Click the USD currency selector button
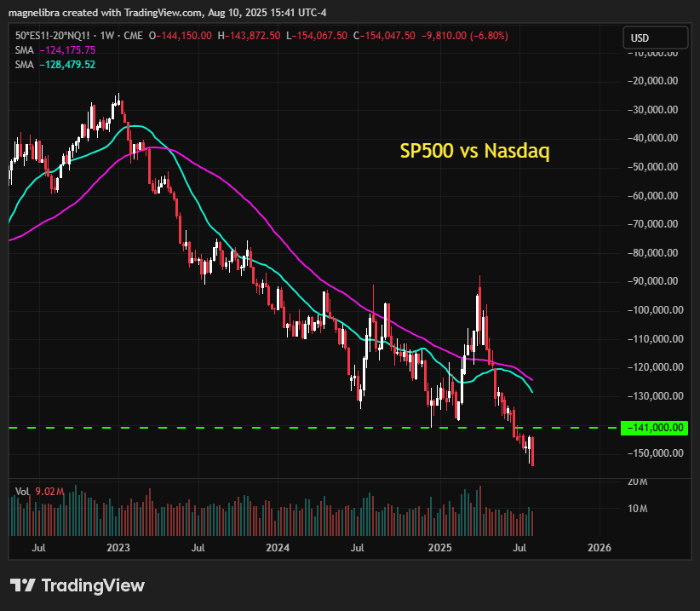 tap(656, 38)
